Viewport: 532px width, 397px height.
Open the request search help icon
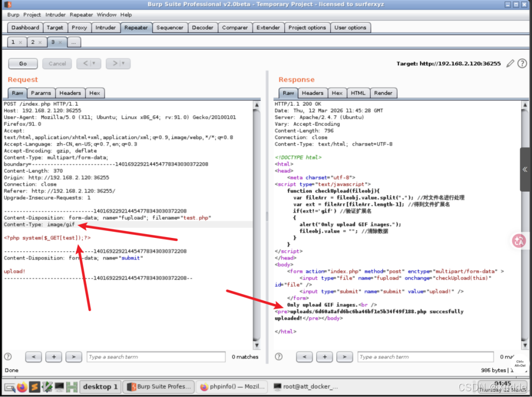(8, 357)
